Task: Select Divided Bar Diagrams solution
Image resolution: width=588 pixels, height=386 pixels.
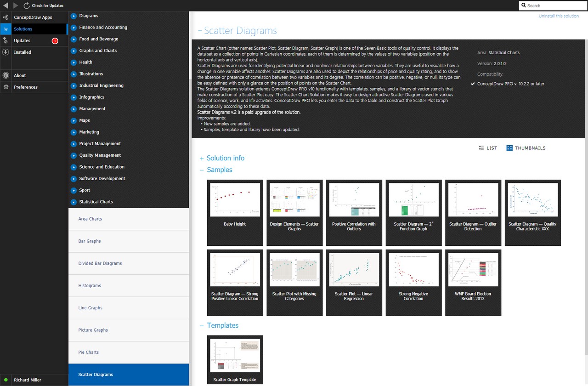Action: (x=129, y=264)
